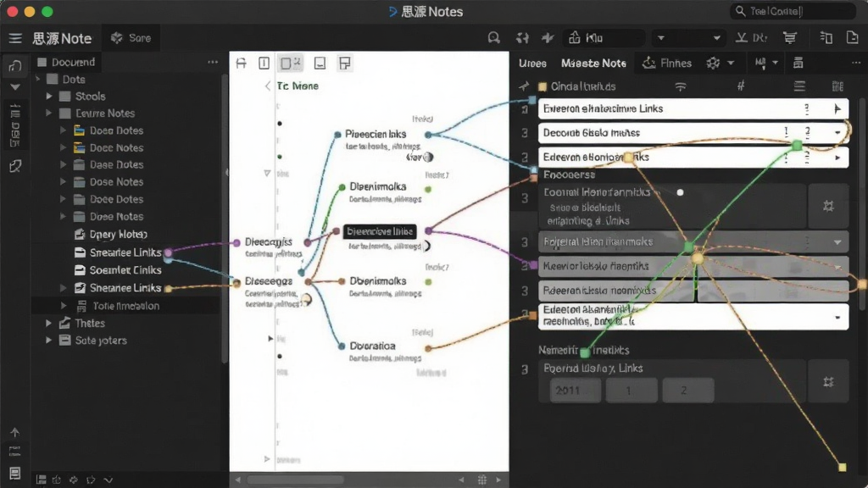Click the upload arrow in left sidebar
The height and width of the screenshot is (488, 868).
[15, 432]
